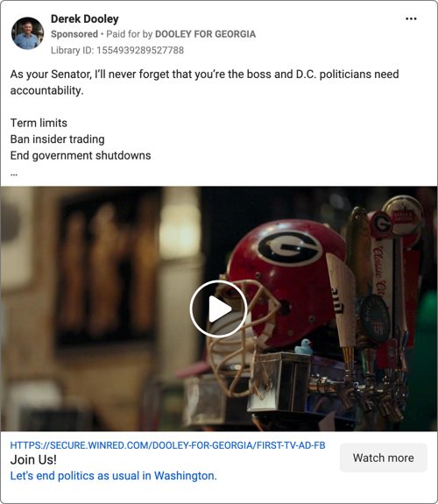Click the Watch more button
This screenshot has height=504, width=438.
click(384, 458)
